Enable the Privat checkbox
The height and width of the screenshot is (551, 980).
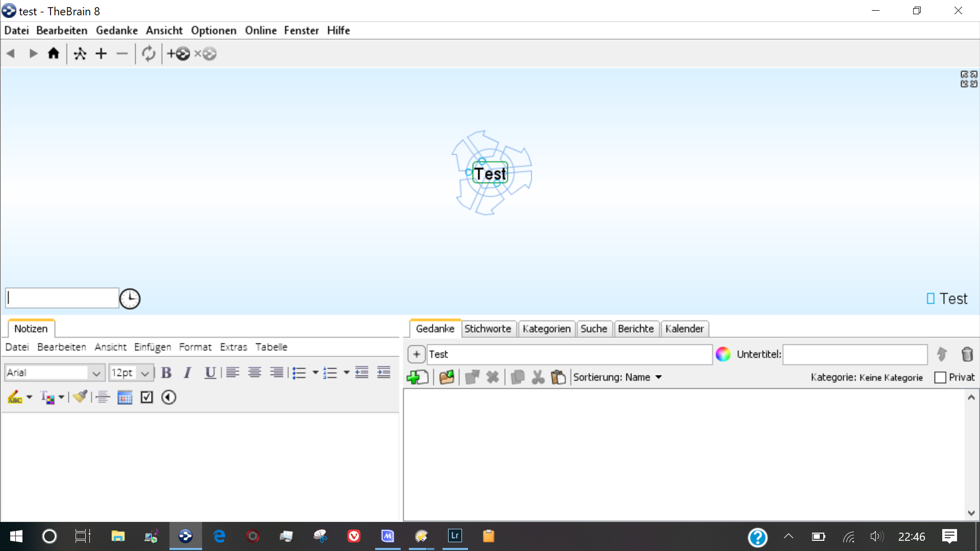tap(940, 378)
